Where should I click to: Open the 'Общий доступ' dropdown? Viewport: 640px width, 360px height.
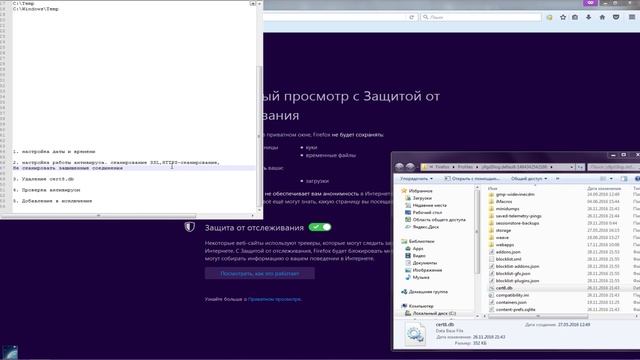(x=529, y=179)
